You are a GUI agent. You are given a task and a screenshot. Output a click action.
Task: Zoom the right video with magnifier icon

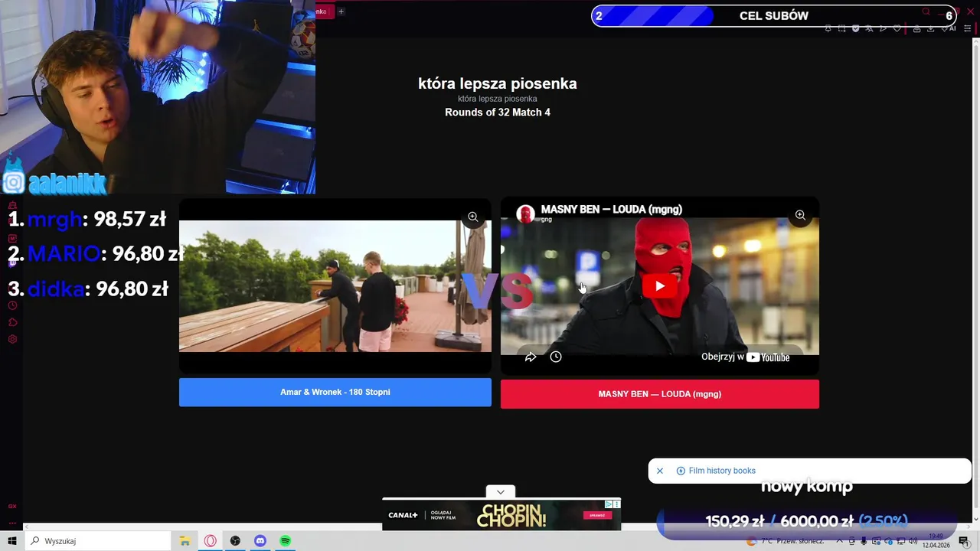pos(800,215)
